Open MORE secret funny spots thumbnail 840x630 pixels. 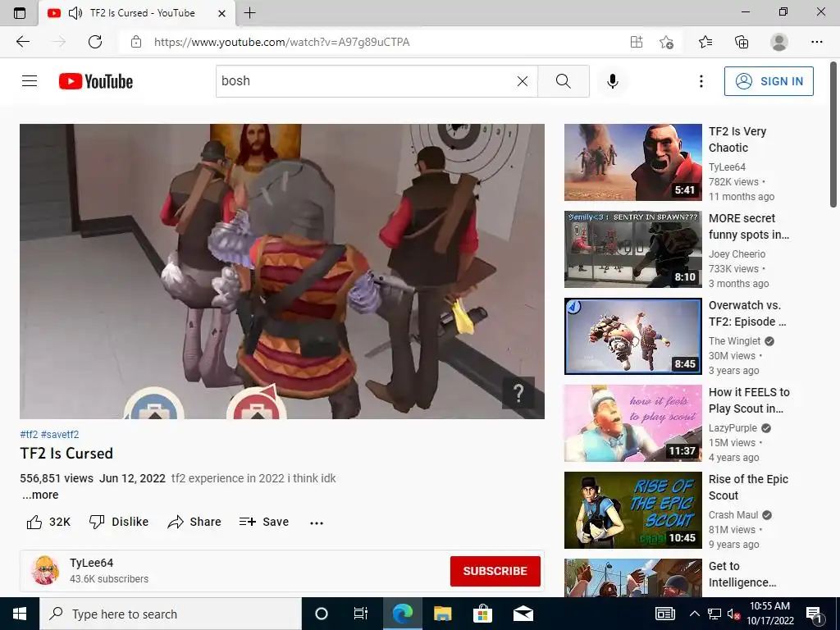click(632, 249)
